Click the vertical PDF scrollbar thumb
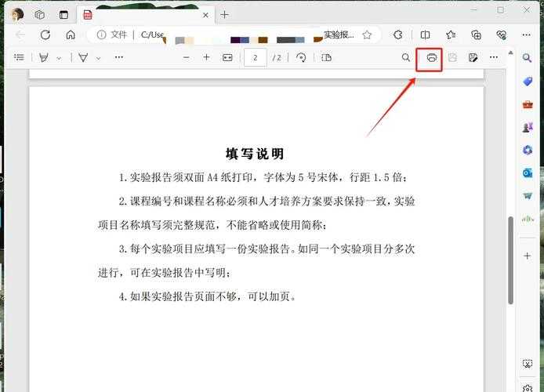 point(511,260)
